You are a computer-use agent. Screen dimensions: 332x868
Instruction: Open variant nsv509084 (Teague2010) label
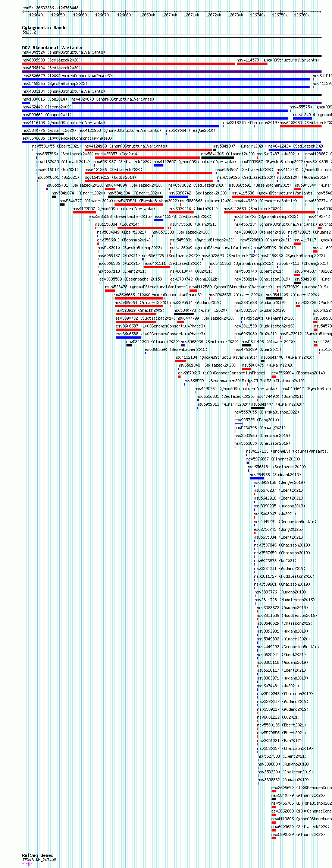click(x=191, y=131)
